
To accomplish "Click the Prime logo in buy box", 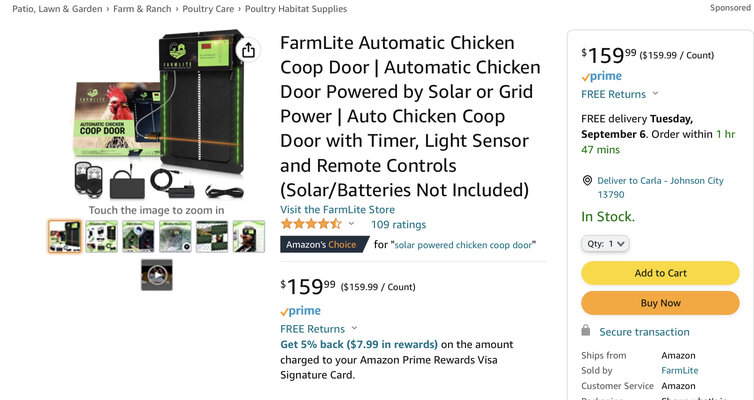I will tap(601, 76).
